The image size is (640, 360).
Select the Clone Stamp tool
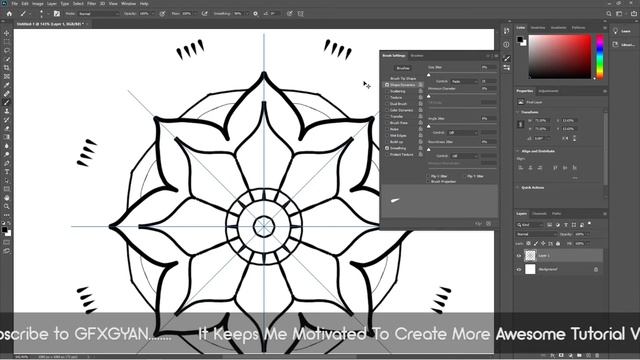pos(7,111)
